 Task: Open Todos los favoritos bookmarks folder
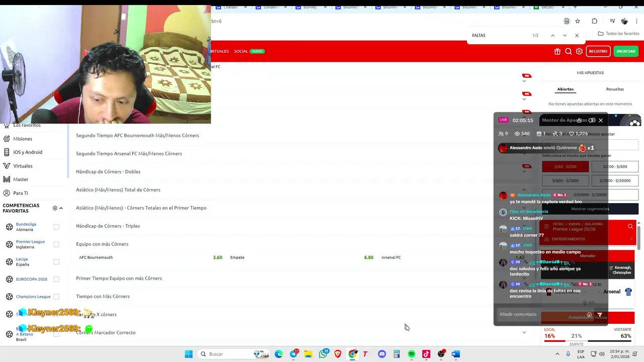(x=618, y=34)
